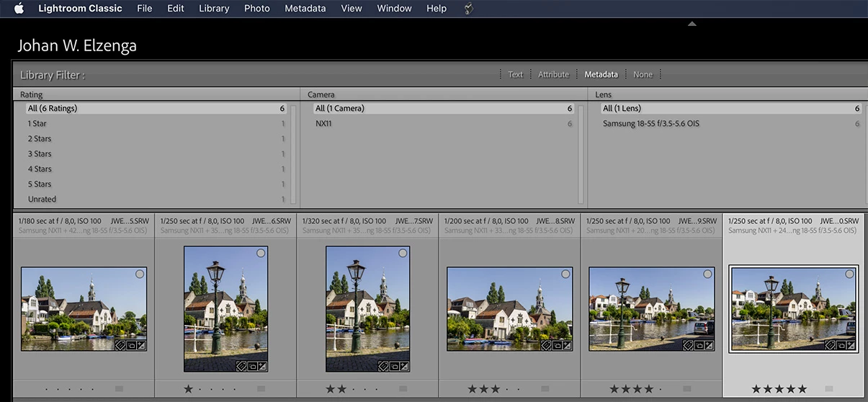Click the Rating column scrollbar

pos(292,154)
